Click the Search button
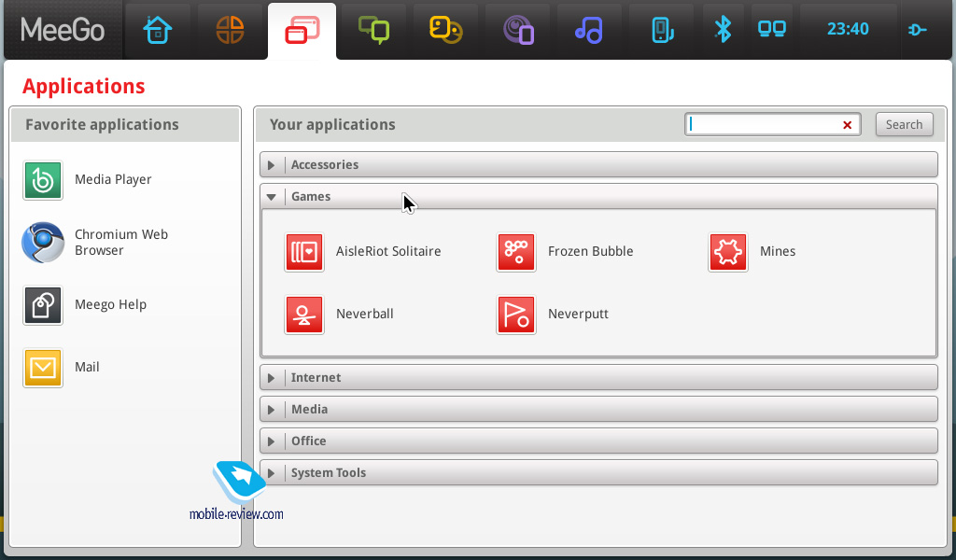Screen dimensions: 956x560 (904, 124)
